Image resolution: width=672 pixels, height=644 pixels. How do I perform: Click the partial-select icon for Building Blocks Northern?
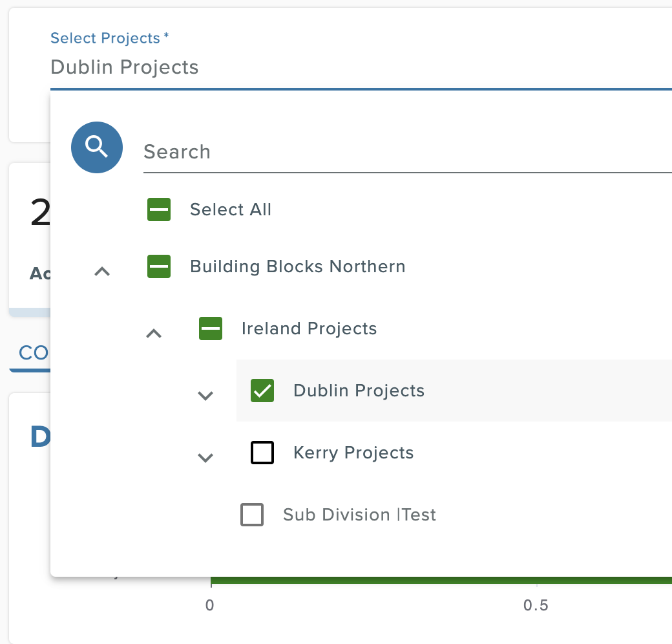click(159, 266)
